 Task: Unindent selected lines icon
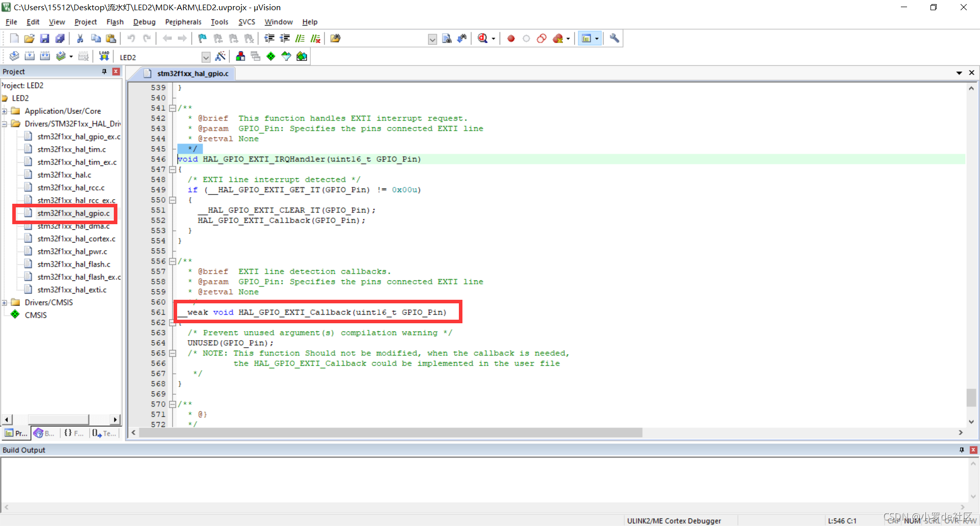[285, 38]
